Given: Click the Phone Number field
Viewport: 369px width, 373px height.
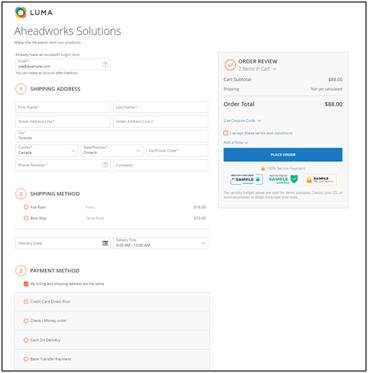Looking at the screenshot, I should pyautogui.click(x=63, y=165).
